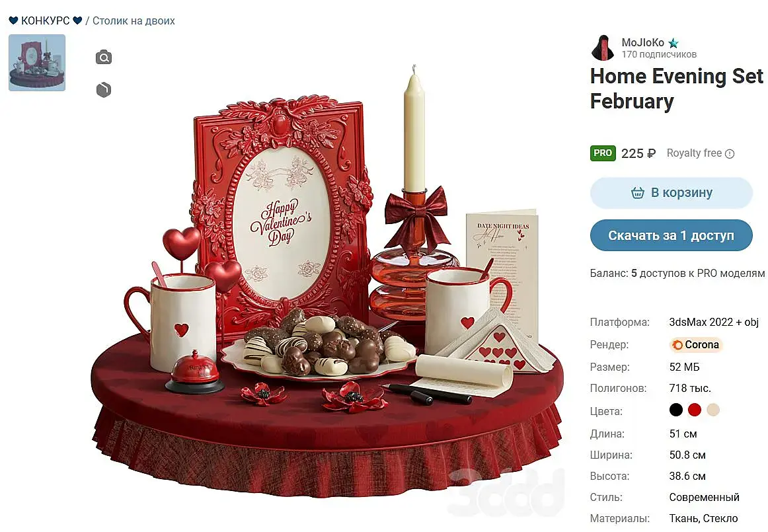Select the red color swatch
Screen dimensions: 768x532
pyautogui.click(x=695, y=410)
